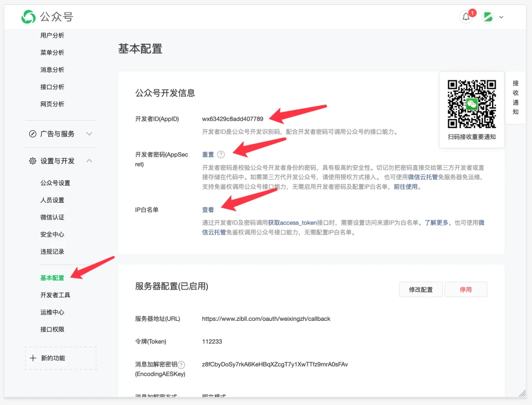Click the QR code image

(472, 104)
